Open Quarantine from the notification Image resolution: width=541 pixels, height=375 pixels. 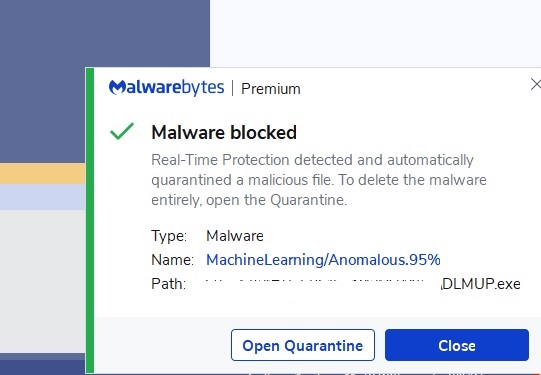[x=303, y=345]
